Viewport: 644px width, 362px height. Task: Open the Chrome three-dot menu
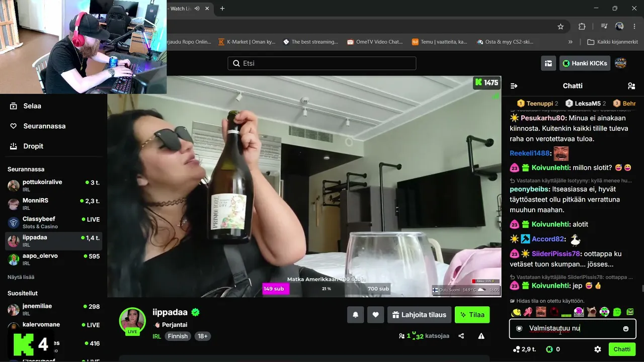click(634, 27)
